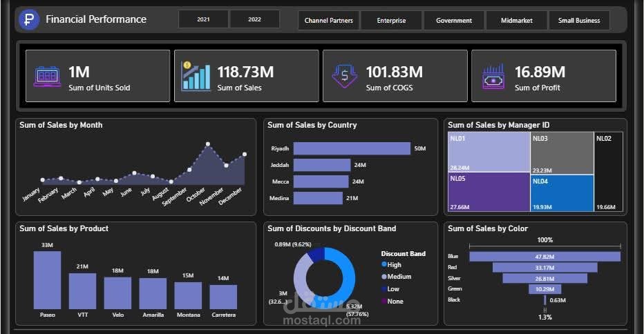Click the None discount band legend marker
The image size is (644, 334).
tap(384, 301)
